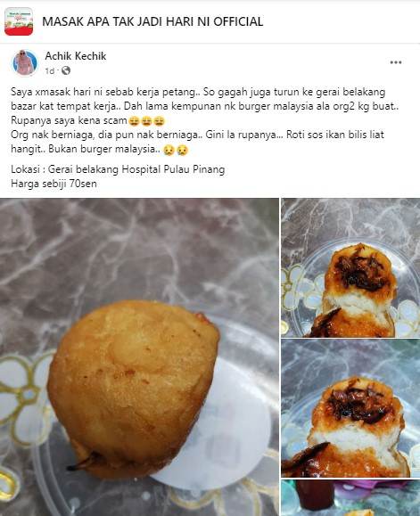This screenshot has height=516, width=420.
Task: Click the last sad face emoji
Action: pos(182,150)
